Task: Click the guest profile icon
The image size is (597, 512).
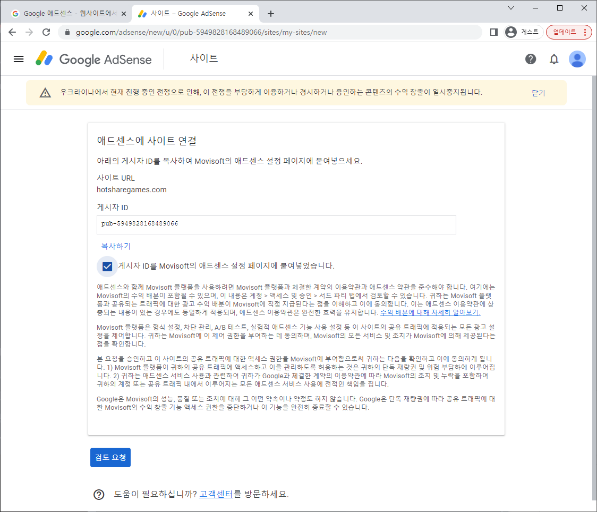Action: tap(522, 32)
